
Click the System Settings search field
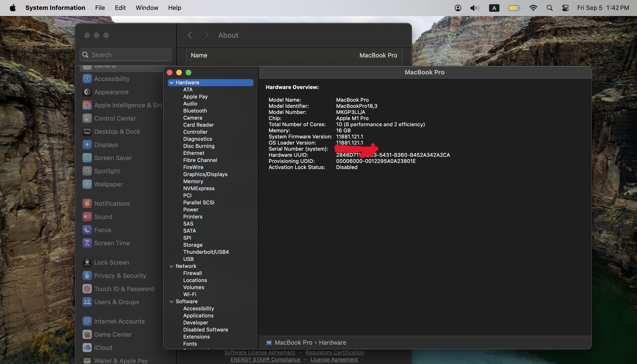pyautogui.click(x=125, y=55)
